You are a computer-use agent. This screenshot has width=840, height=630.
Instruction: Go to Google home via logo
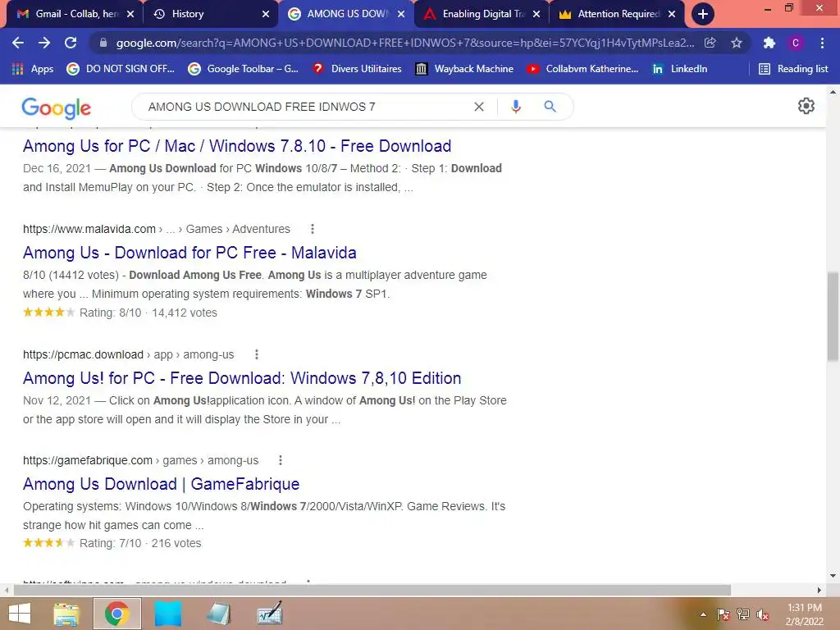57,107
